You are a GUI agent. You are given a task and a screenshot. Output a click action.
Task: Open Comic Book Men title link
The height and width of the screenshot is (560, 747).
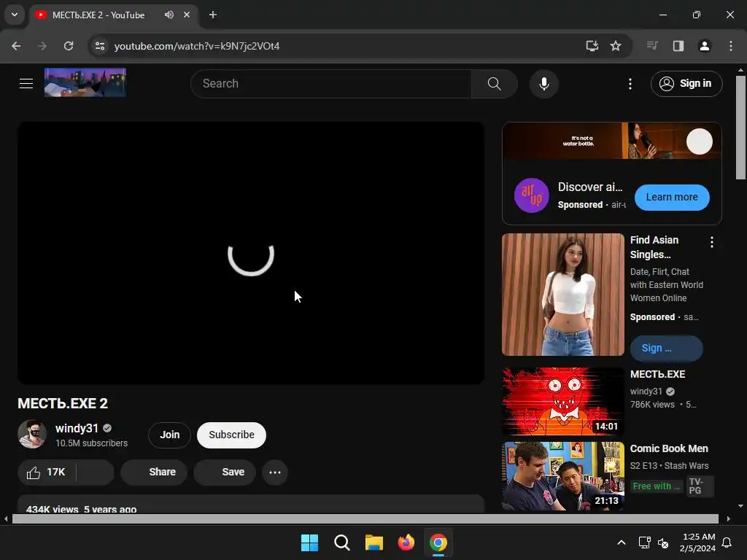pos(669,448)
